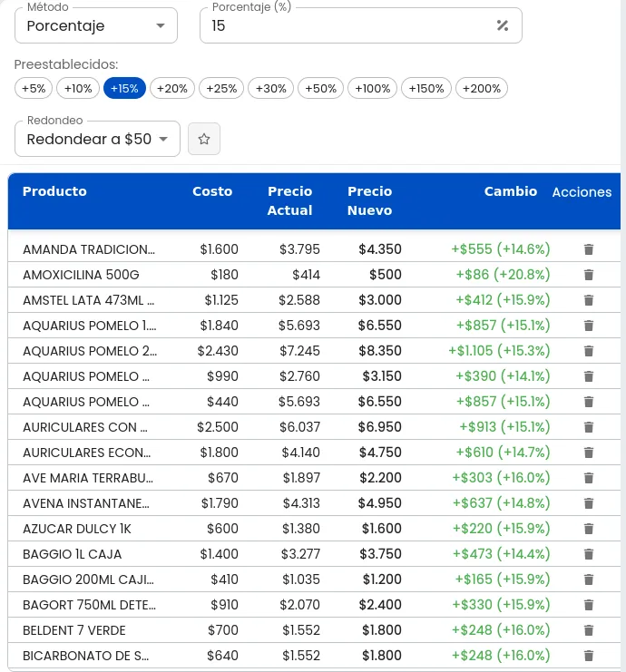Delete the $990 AQUARIUS POMELO row

coord(589,376)
